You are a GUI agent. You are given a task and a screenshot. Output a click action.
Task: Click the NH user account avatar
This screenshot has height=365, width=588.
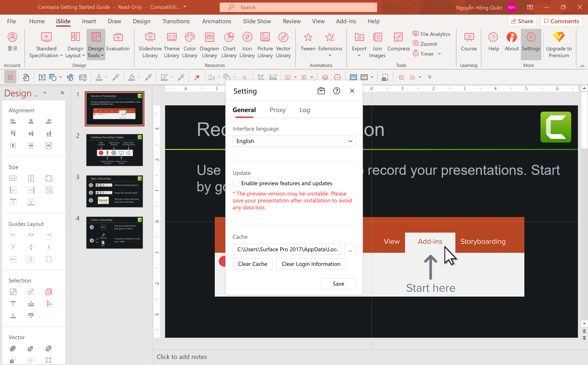pos(511,8)
